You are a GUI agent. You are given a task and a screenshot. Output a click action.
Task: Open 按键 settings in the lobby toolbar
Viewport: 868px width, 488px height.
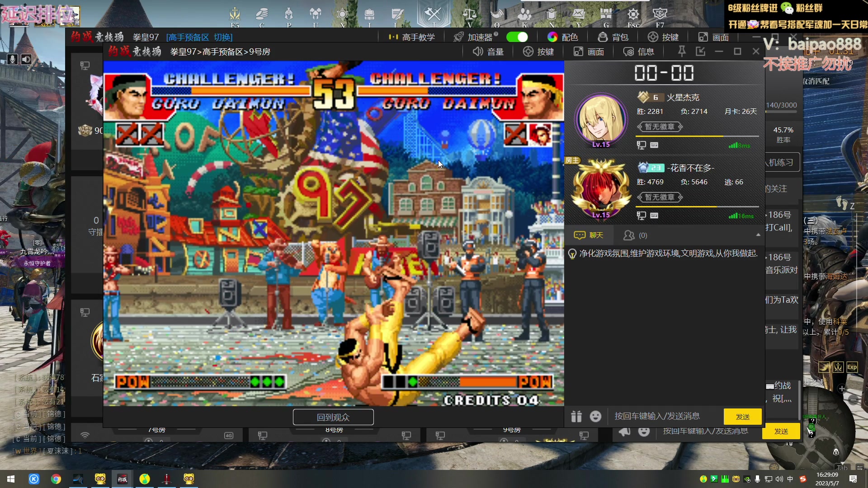click(663, 37)
